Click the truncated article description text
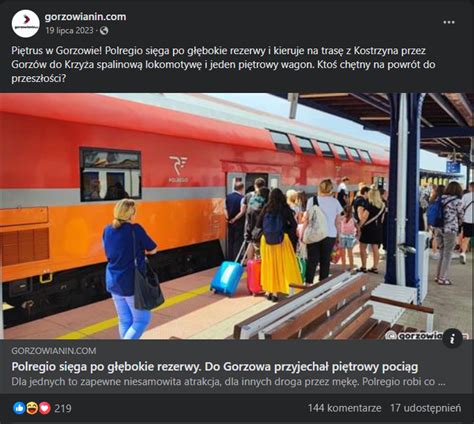 [x=228, y=382]
